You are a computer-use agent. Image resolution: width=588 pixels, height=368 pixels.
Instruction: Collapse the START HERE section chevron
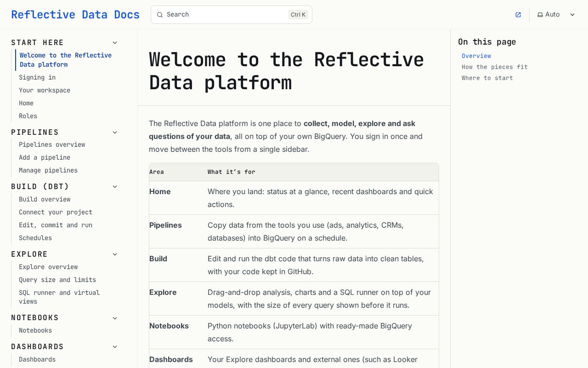pyautogui.click(x=115, y=43)
